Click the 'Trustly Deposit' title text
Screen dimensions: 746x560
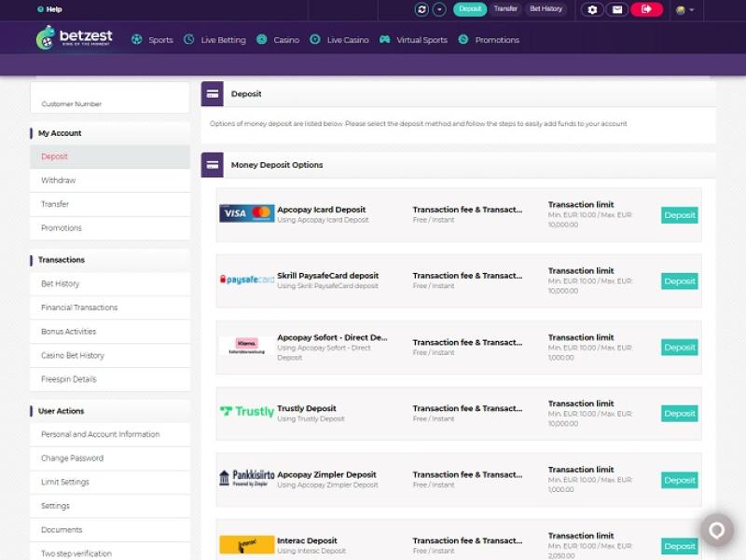[307, 408]
